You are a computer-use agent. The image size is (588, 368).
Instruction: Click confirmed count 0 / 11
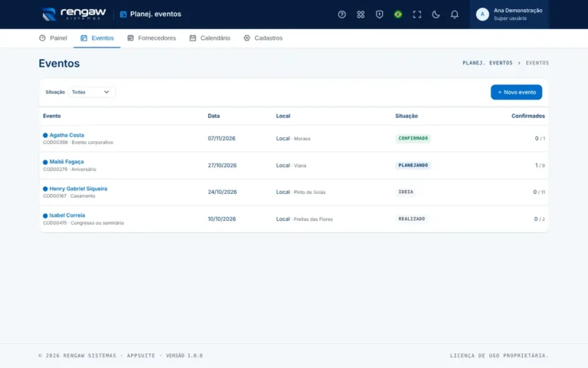539,192
